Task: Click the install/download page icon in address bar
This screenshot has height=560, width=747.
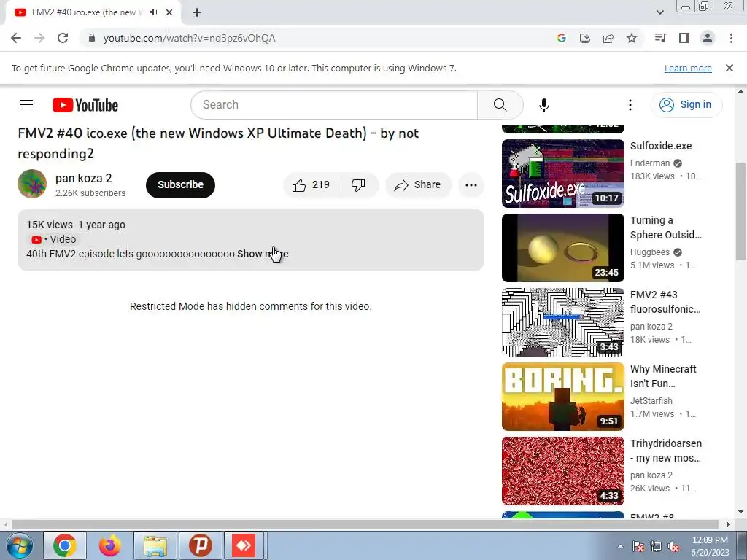Action: (x=584, y=38)
